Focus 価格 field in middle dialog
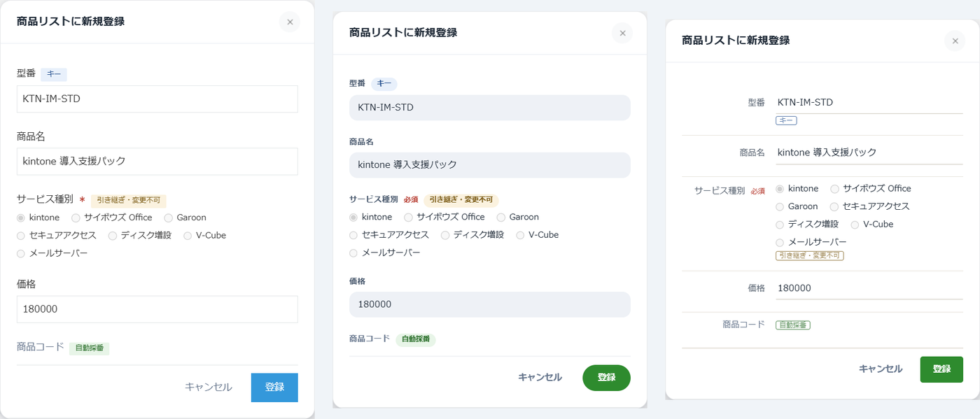The width and height of the screenshot is (980, 419). (x=490, y=304)
